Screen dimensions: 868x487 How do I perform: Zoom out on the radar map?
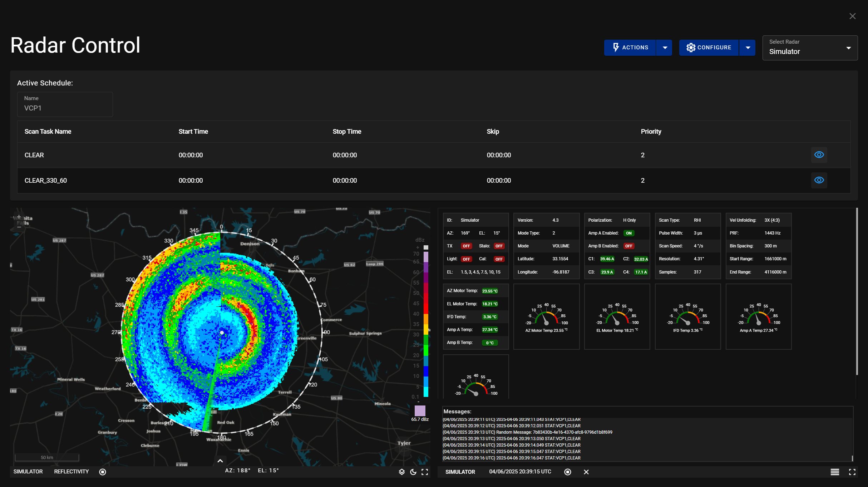[x=19, y=226]
